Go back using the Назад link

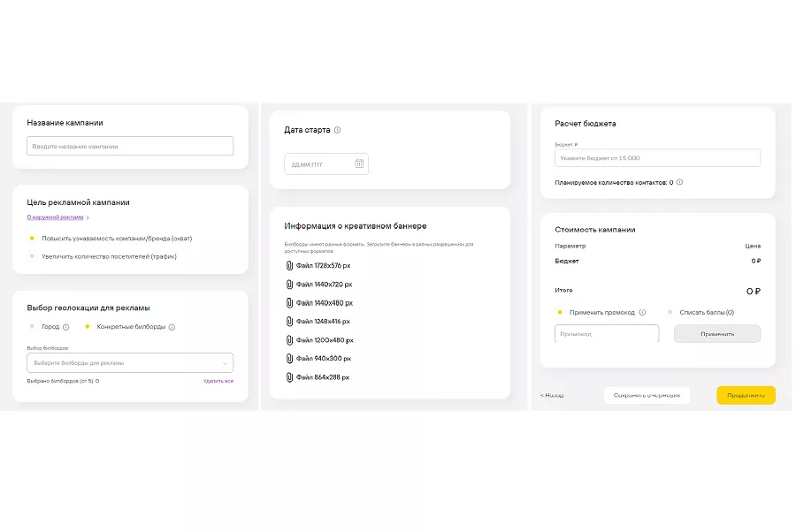click(552, 395)
